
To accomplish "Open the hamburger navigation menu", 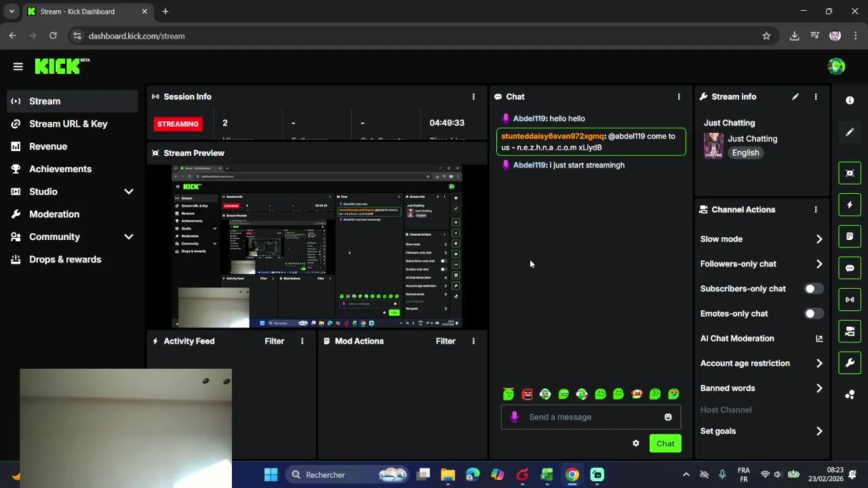I will click(x=18, y=66).
